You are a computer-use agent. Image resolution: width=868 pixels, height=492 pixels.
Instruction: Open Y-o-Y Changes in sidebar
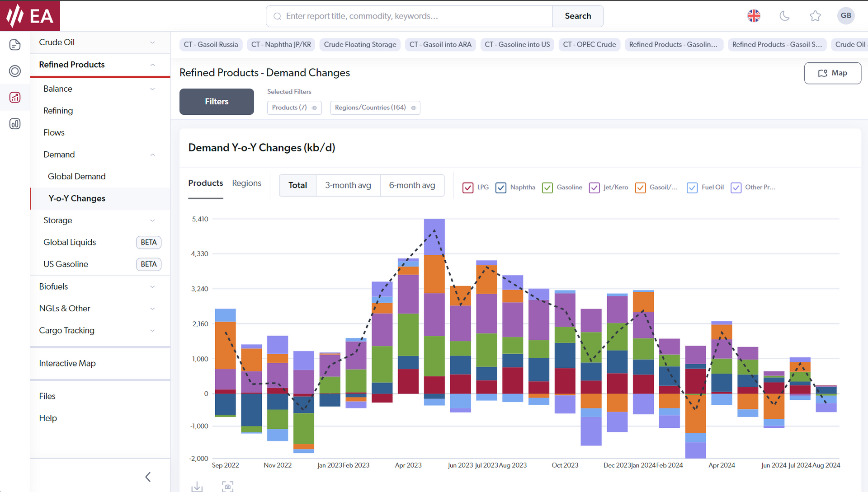pos(100,198)
